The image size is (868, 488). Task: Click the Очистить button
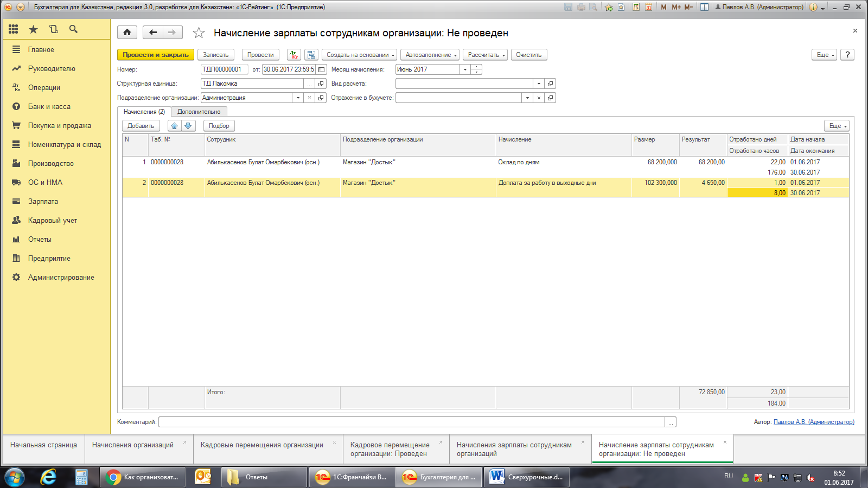(529, 55)
